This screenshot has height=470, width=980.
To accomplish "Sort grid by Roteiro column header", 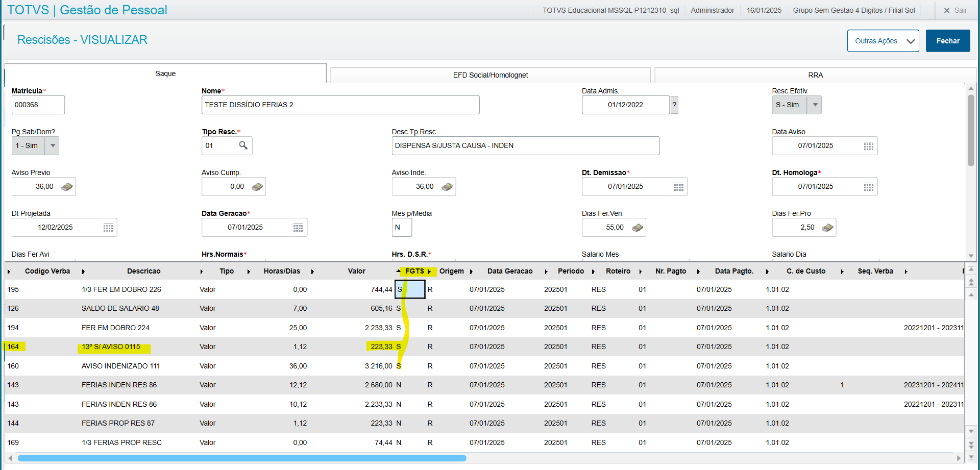I will point(618,271).
